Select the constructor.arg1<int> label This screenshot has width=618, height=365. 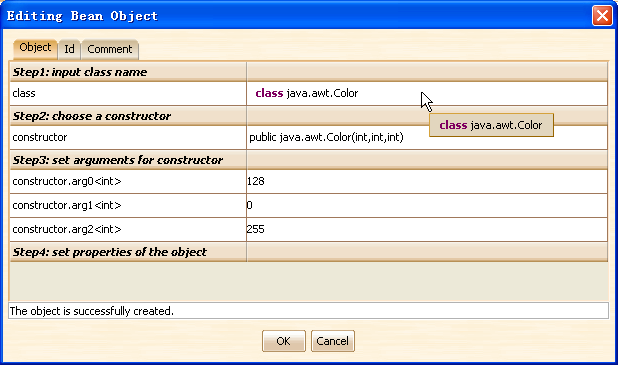tap(128, 205)
